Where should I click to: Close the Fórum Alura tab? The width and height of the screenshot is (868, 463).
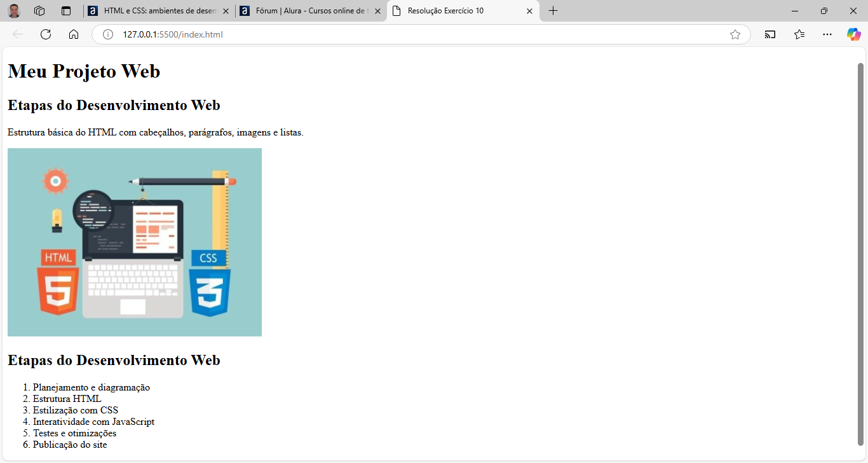(x=377, y=11)
